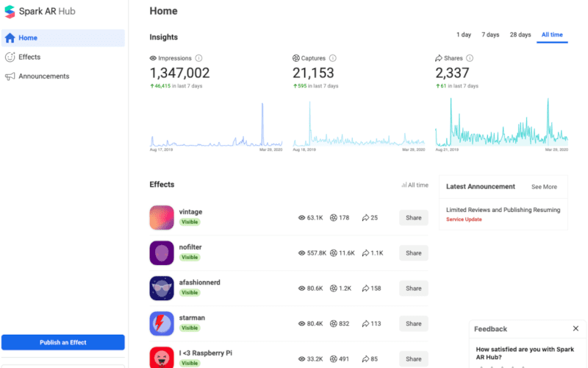
Task: Click the eye icon in afashionnerd row
Action: pyautogui.click(x=301, y=289)
